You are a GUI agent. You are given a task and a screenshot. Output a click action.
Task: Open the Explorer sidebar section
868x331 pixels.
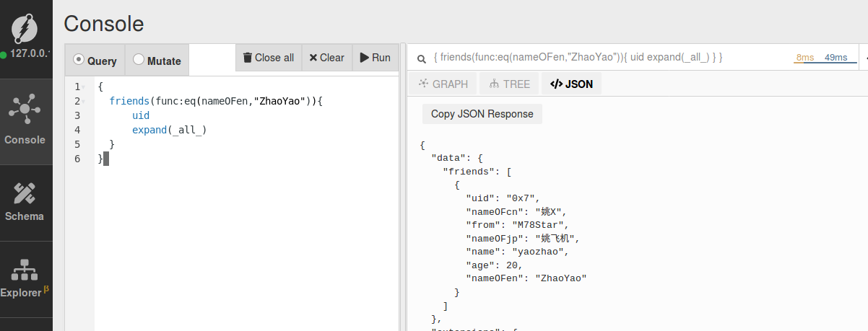(x=25, y=280)
